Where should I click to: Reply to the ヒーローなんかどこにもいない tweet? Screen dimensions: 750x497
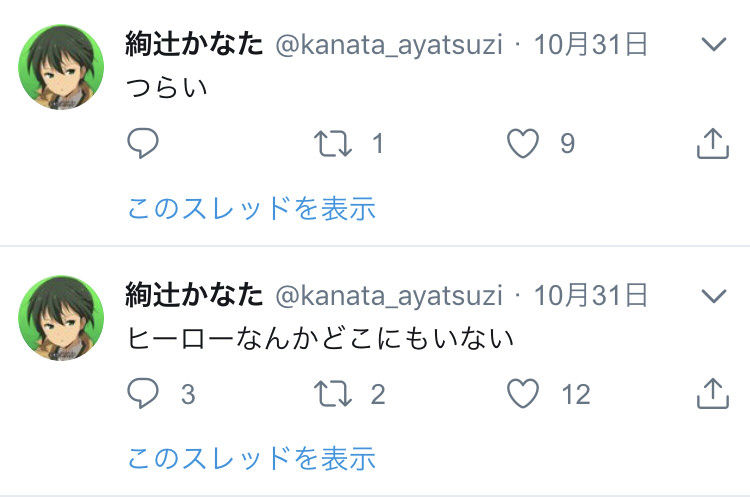coord(143,394)
